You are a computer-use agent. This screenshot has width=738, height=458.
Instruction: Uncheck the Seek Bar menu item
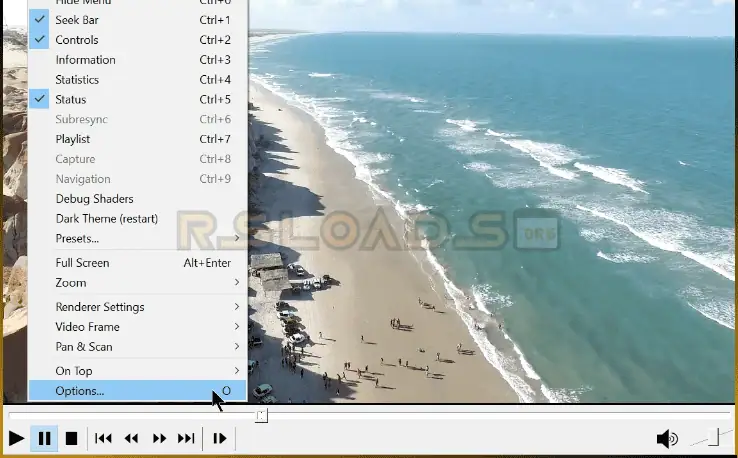coord(137,20)
